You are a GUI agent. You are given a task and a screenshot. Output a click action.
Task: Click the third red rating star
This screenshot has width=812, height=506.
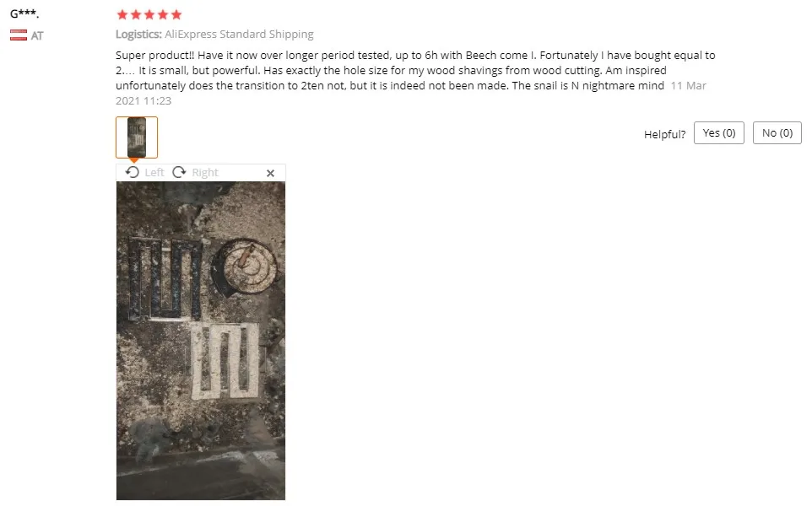[x=149, y=14]
